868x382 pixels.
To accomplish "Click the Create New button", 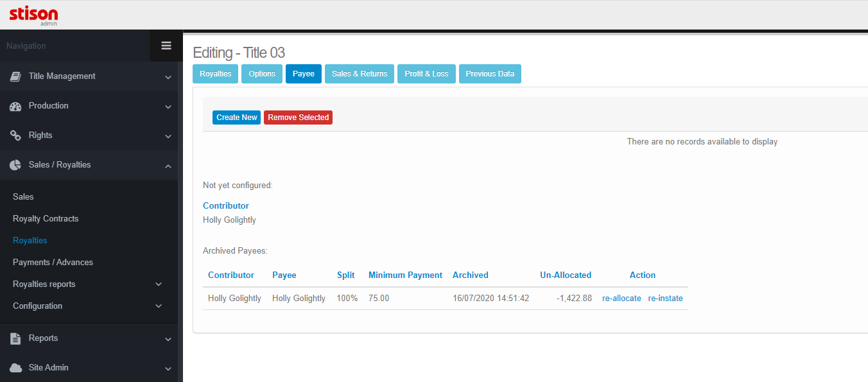I will click(x=236, y=117).
